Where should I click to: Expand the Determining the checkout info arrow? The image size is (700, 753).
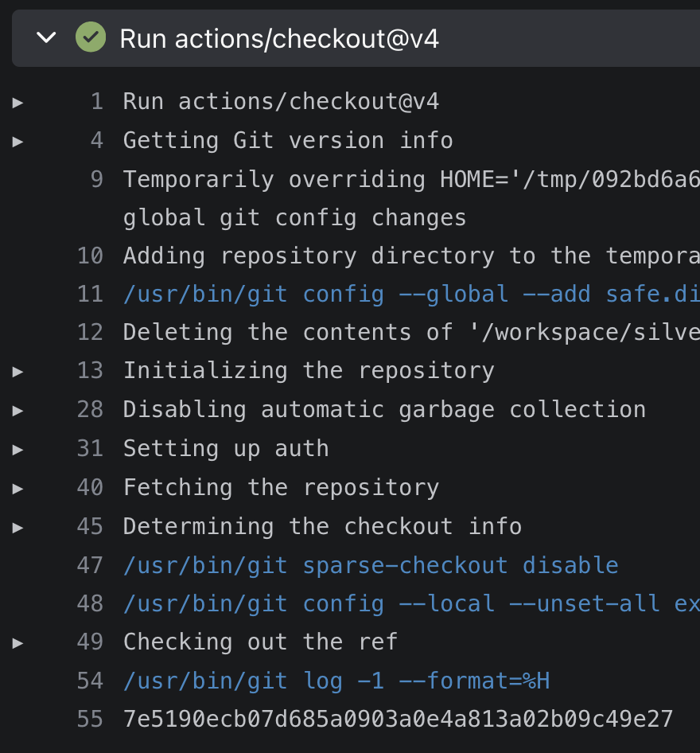click(x=17, y=528)
